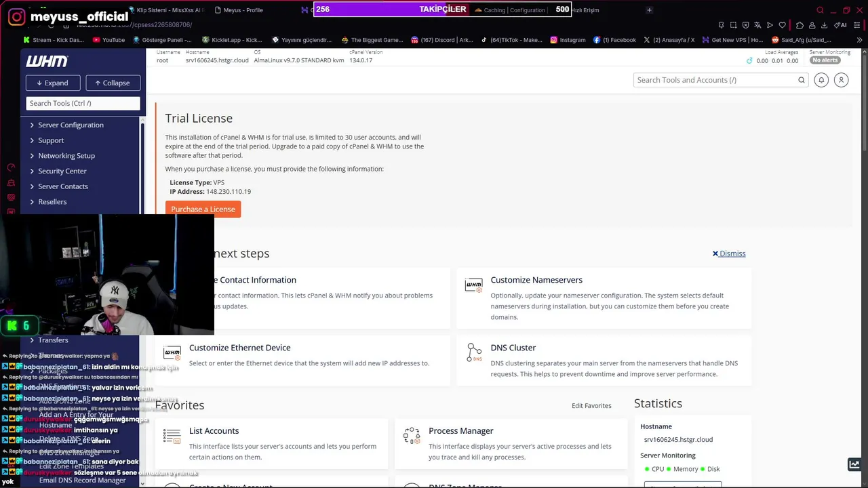Click the floating chart icon at bottom right
The width and height of the screenshot is (868, 488).
pos(854,464)
